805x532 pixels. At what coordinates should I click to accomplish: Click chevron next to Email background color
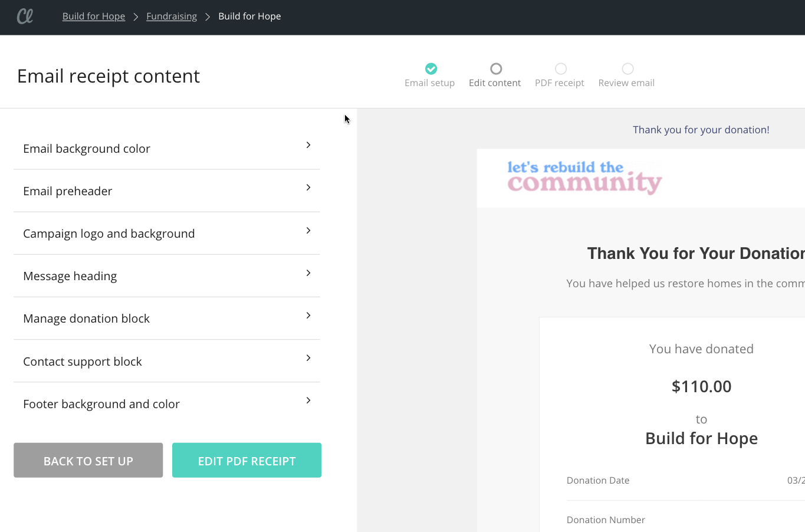pos(308,145)
